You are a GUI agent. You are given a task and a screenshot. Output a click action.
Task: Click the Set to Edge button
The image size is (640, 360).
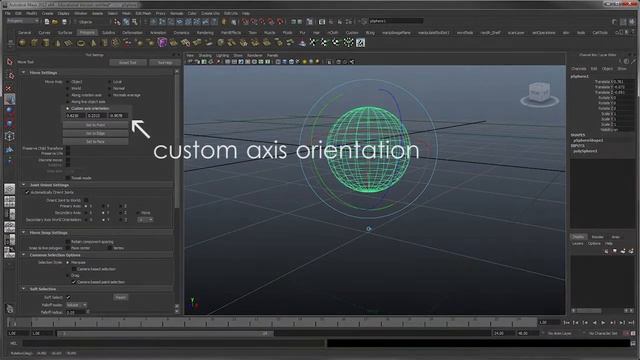click(x=96, y=133)
